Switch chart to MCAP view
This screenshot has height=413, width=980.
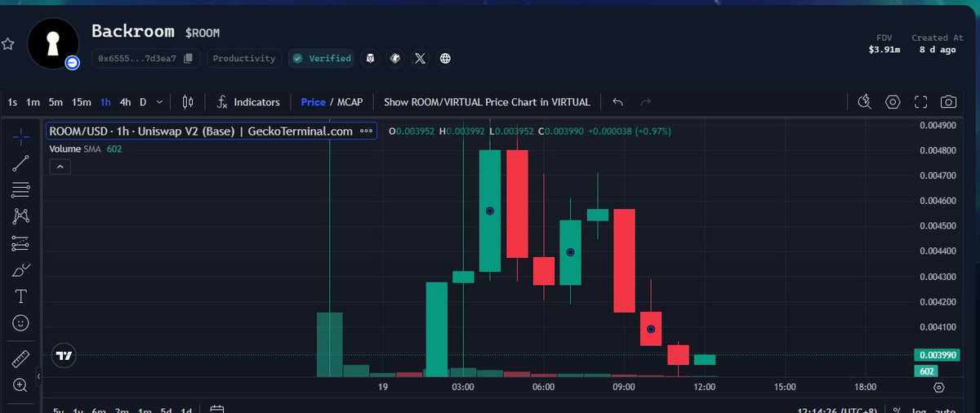(350, 102)
